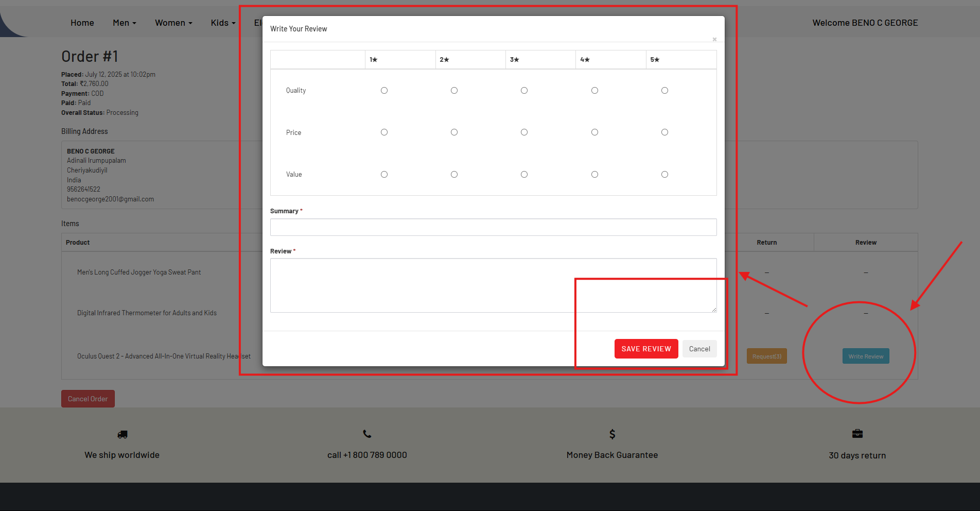Click the Cancel Order button
This screenshot has width=980, height=511.
(88, 399)
